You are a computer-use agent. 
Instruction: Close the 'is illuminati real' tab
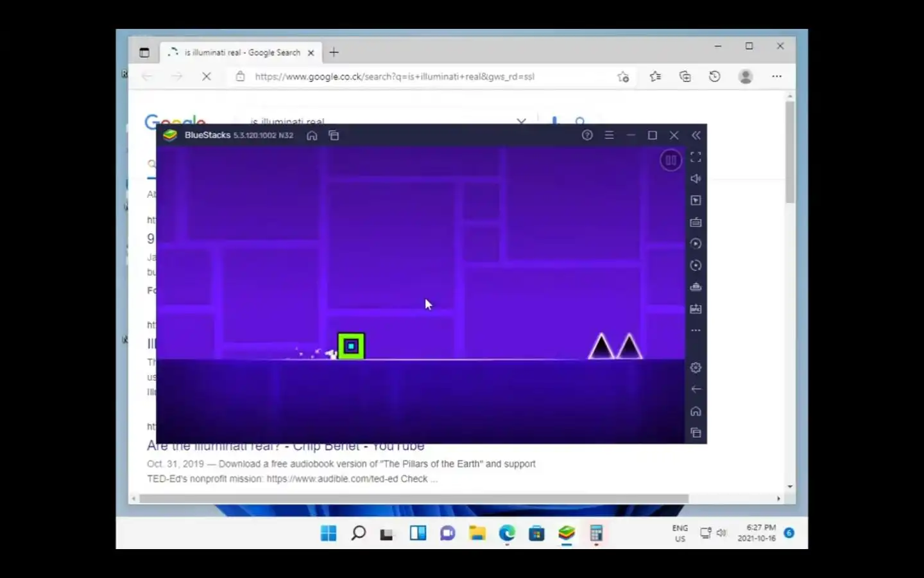[311, 53]
